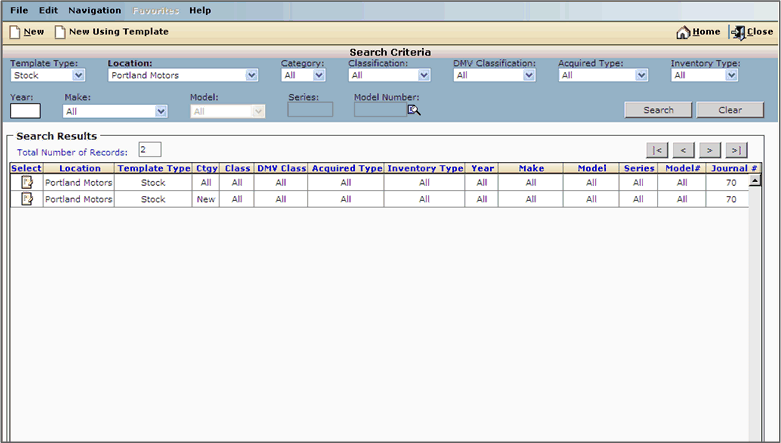The image size is (781, 443).
Task: Sort by Inventory Type column header
Action: 425,168
